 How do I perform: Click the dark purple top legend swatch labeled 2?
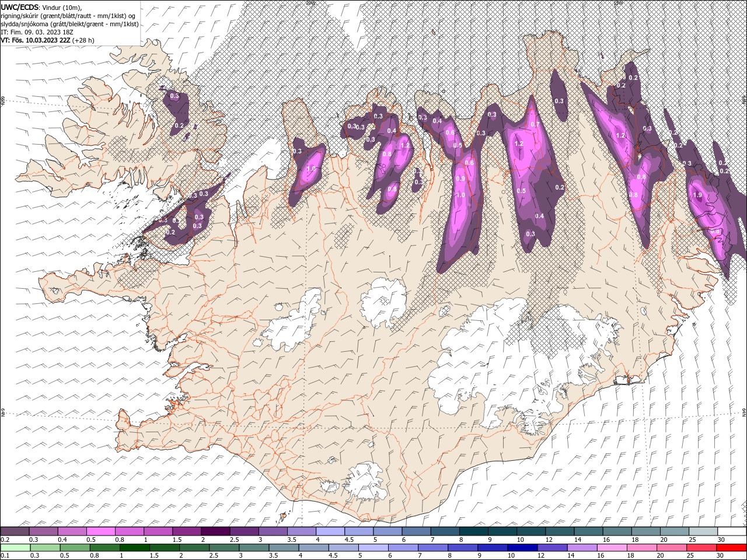(x=215, y=531)
